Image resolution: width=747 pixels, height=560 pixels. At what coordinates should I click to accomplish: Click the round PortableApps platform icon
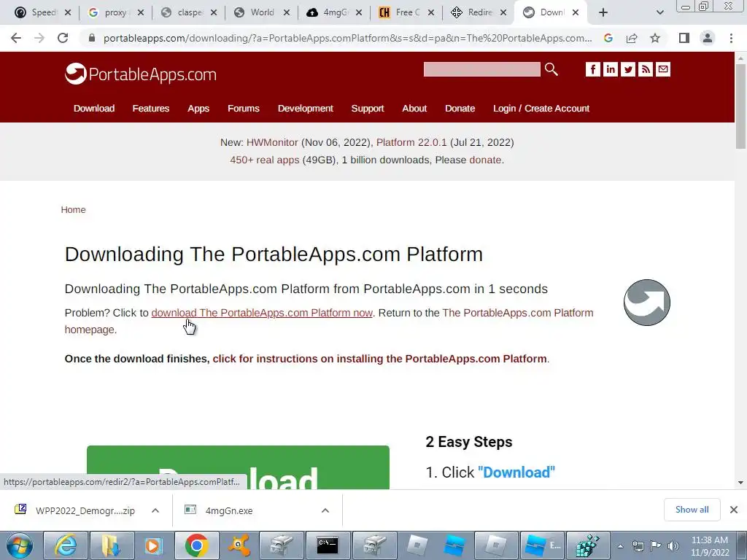click(x=647, y=303)
